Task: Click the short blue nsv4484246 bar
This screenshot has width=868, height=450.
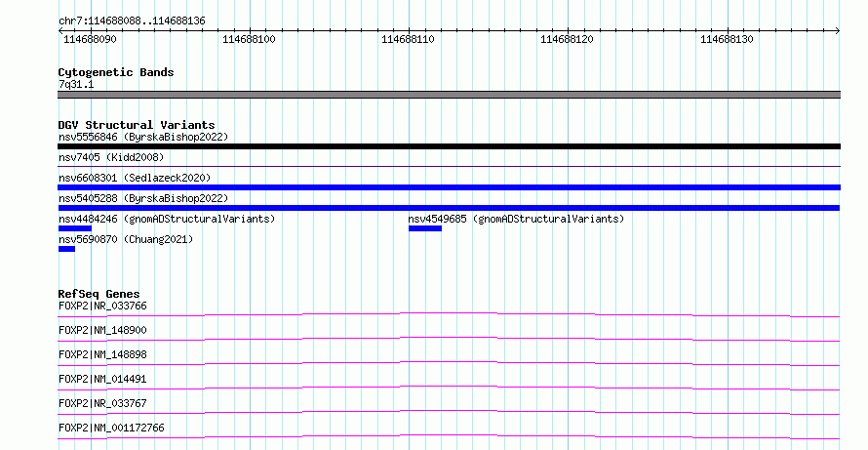Action: [x=75, y=228]
